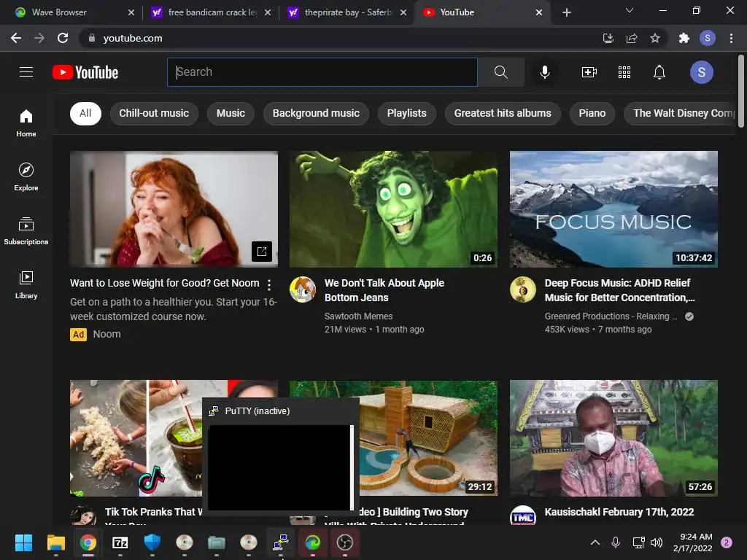Viewport: 747px width, 560px height.
Task: Bookmark this page with the star
Action: click(655, 38)
